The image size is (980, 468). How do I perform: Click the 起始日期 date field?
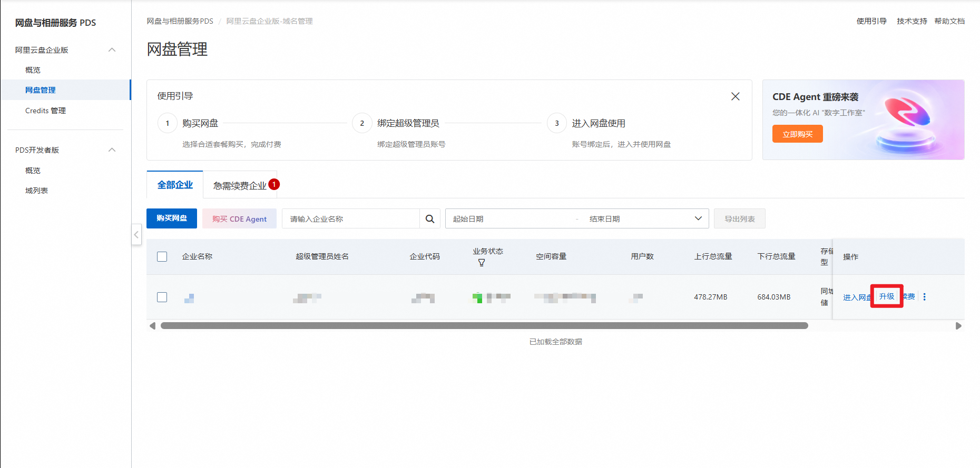pos(508,219)
